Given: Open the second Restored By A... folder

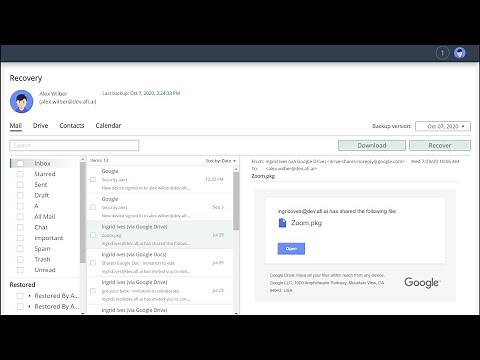Looking at the screenshot, I should pyautogui.click(x=57, y=307).
